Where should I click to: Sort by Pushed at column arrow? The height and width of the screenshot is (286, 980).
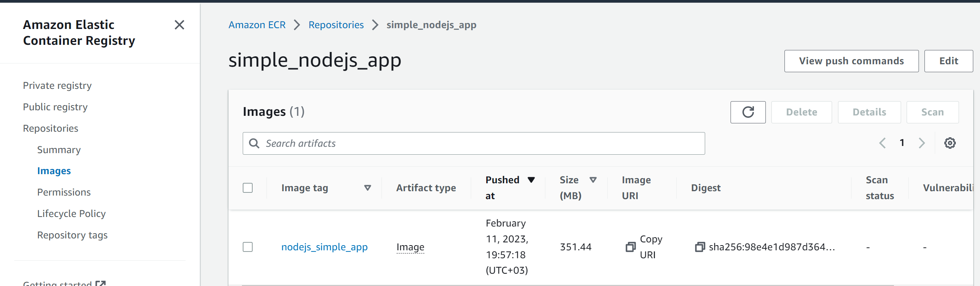click(531, 180)
